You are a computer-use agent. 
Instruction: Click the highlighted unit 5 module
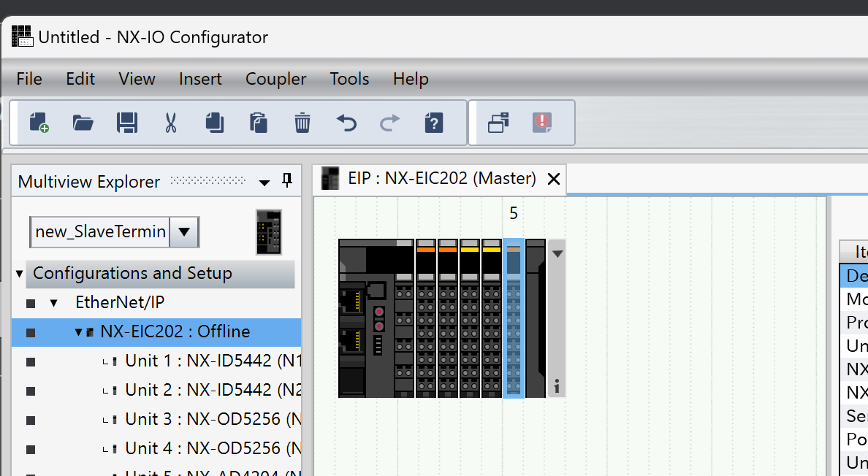(514, 318)
